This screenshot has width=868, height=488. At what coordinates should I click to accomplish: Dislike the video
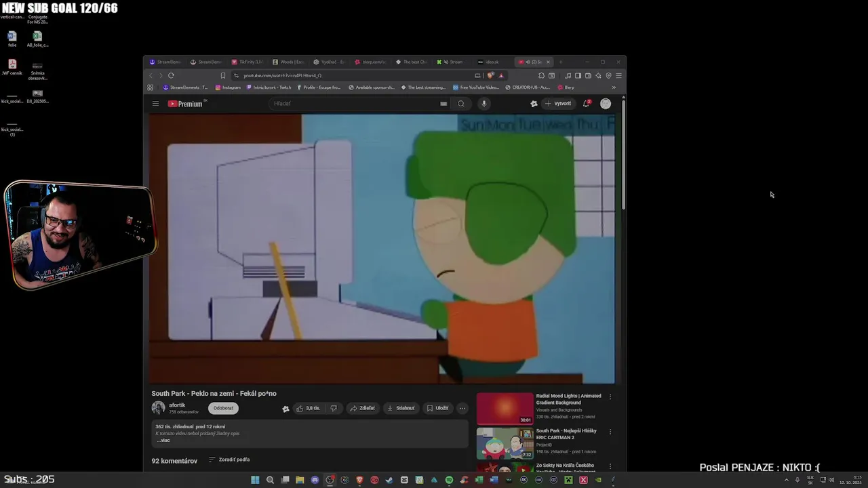334,408
